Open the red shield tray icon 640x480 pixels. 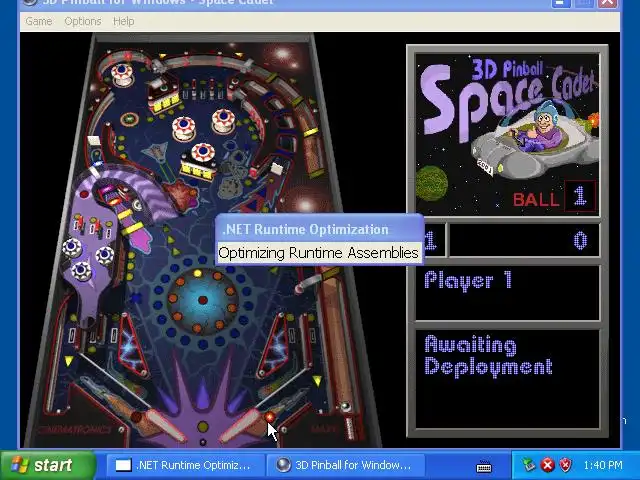click(565, 464)
